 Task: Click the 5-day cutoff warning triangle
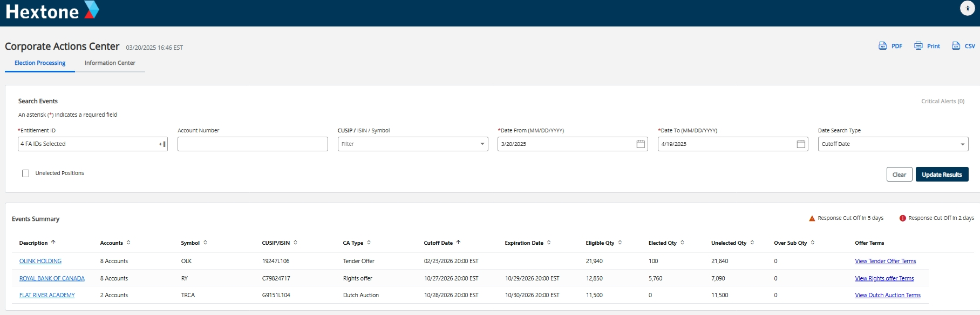click(x=812, y=218)
